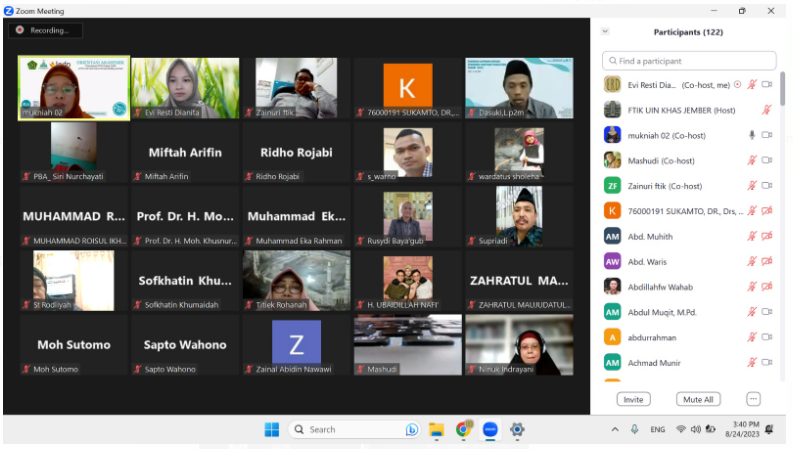Click the taskbar volume icon
Image resolution: width=793 pixels, height=449 pixels.
[x=696, y=429]
